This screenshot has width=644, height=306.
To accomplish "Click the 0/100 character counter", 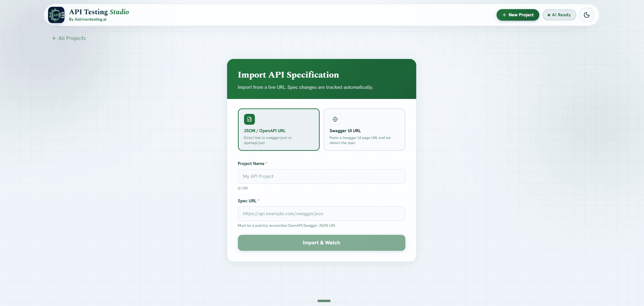I will click(x=243, y=188).
